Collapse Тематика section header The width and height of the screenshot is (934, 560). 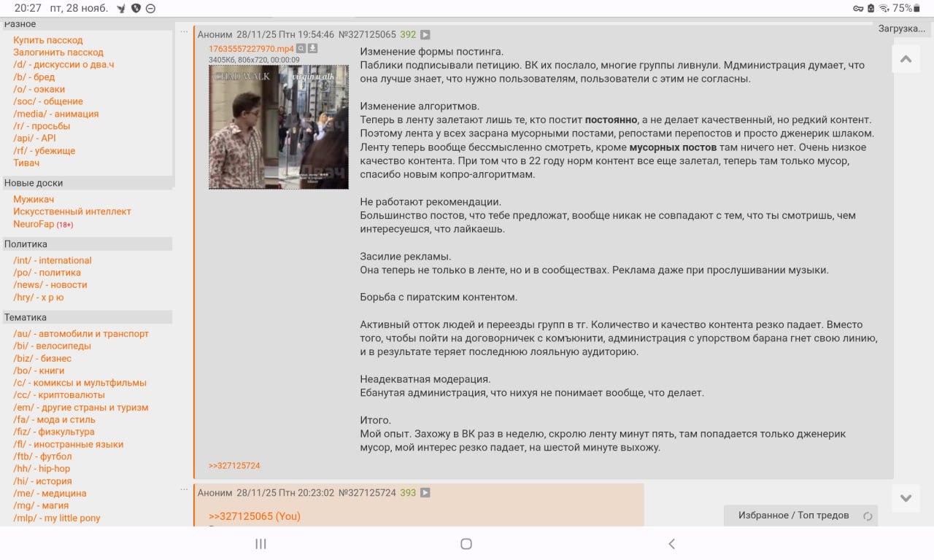coord(88,317)
